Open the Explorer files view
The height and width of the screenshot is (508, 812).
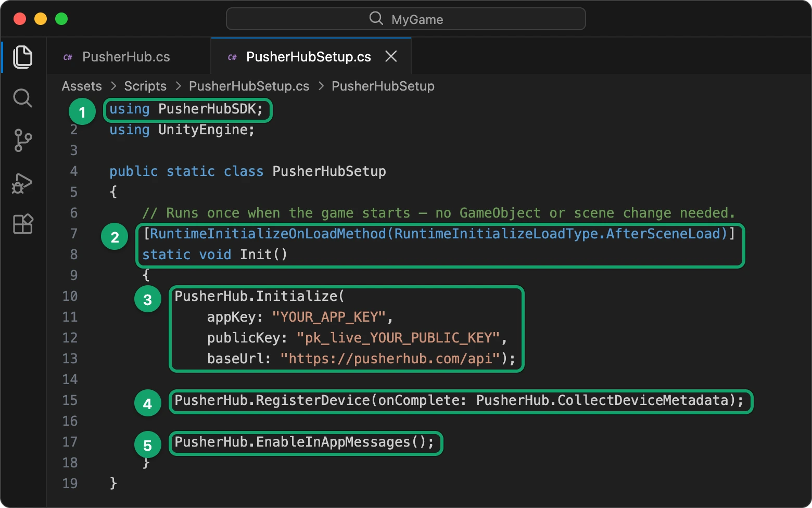coord(23,57)
